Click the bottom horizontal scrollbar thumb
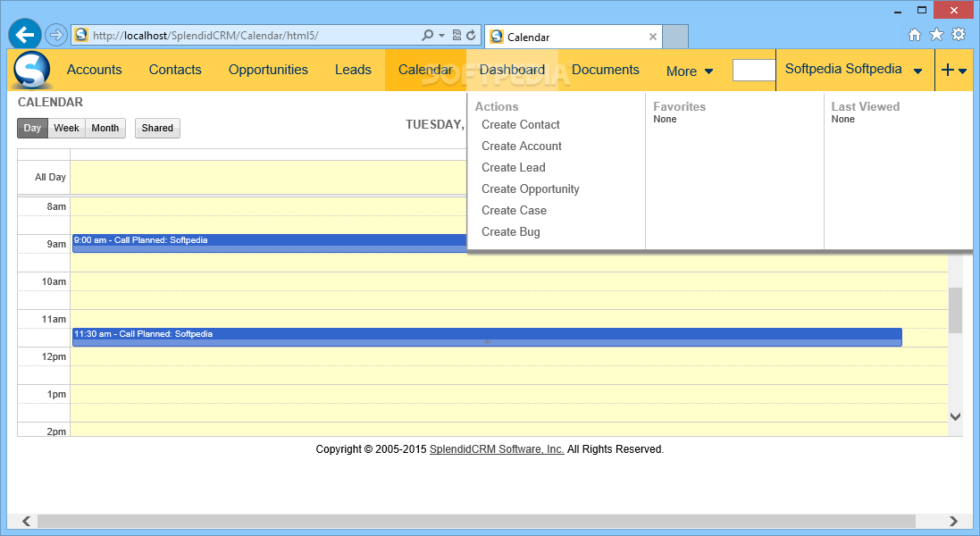This screenshot has width=980, height=536. coord(476,521)
